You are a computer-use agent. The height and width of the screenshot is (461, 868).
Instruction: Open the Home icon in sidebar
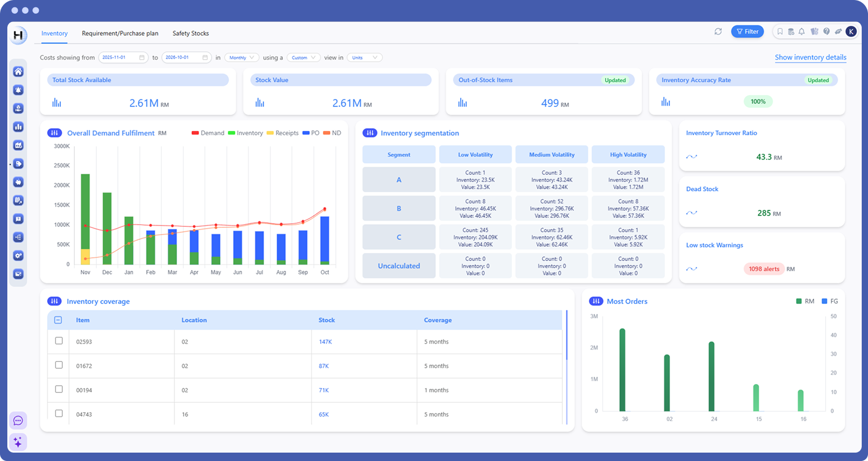click(18, 72)
